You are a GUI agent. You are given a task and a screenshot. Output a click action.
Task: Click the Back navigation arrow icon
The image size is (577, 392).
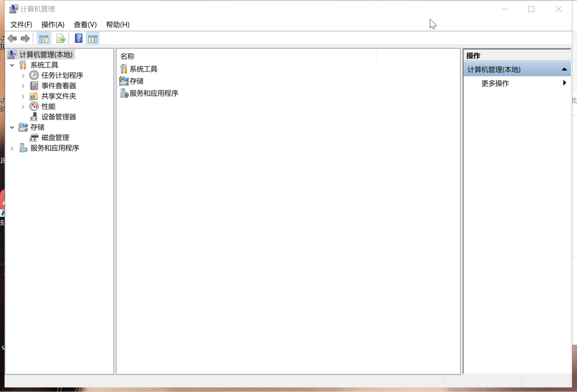[12, 38]
